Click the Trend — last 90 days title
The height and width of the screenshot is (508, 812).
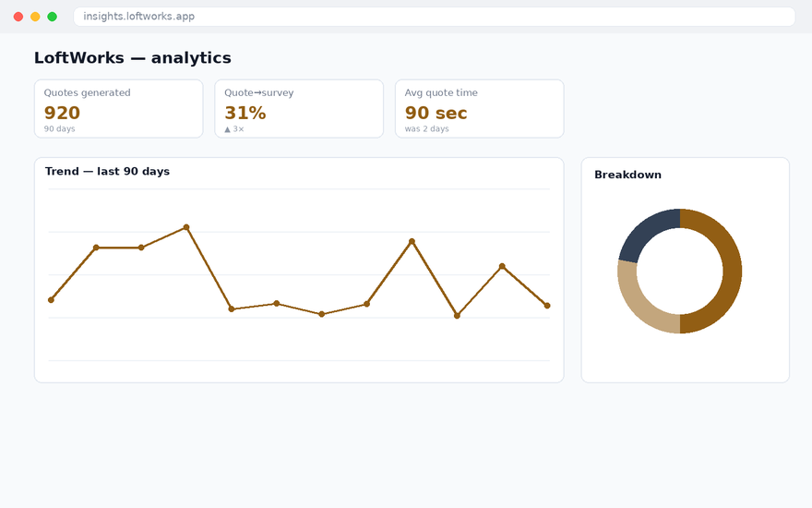(x=107, y=172)
